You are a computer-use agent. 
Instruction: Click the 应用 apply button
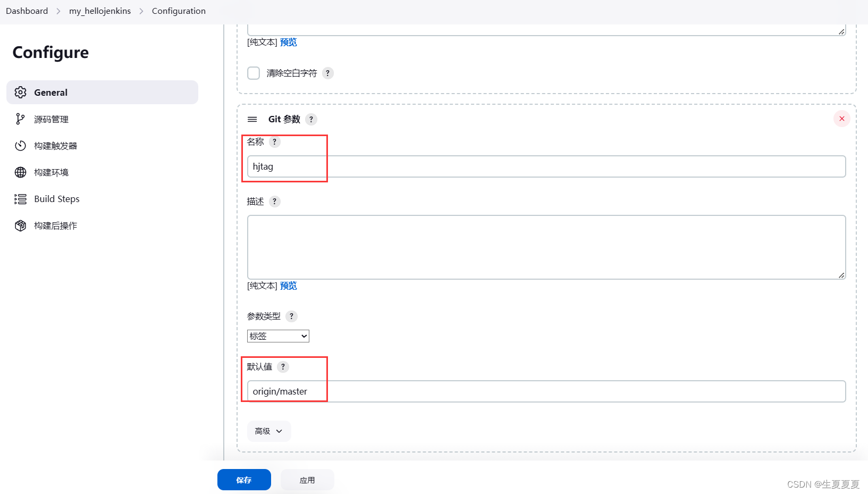pyautogui.click(x=307, y=480)
